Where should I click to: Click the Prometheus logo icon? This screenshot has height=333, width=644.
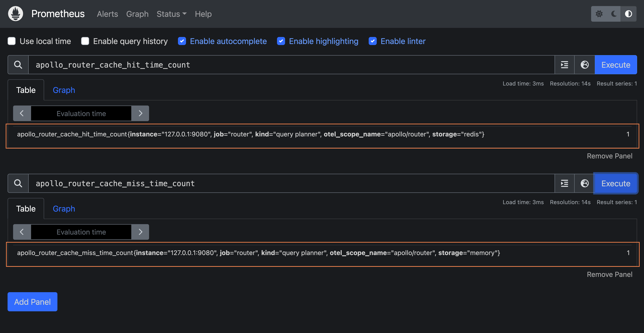pyautogui.click(x=15, y=13)
